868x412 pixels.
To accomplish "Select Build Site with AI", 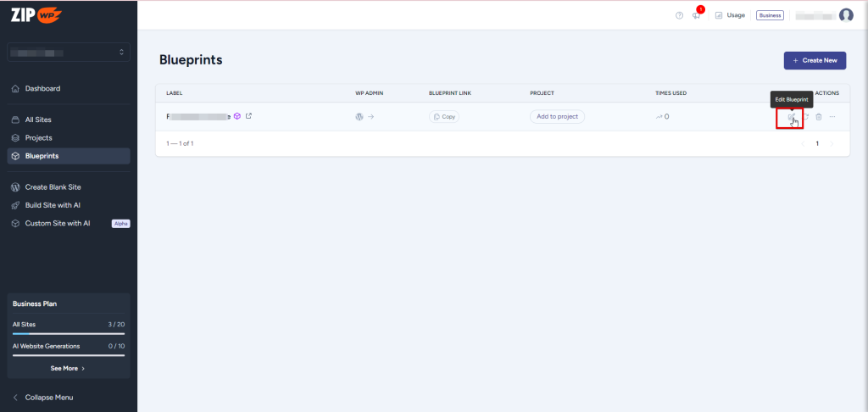I will pos(53,205).
